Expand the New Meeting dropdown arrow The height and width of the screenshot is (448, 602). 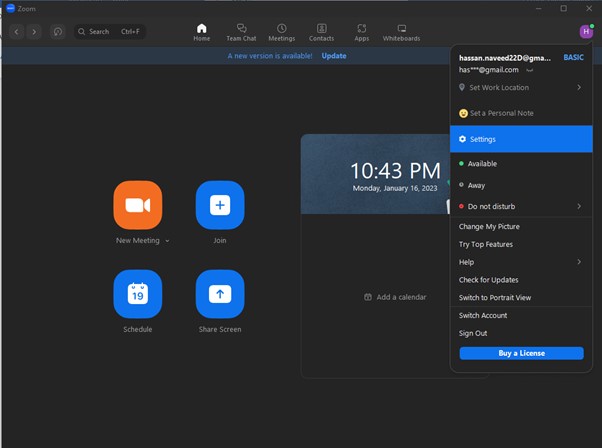167,241
